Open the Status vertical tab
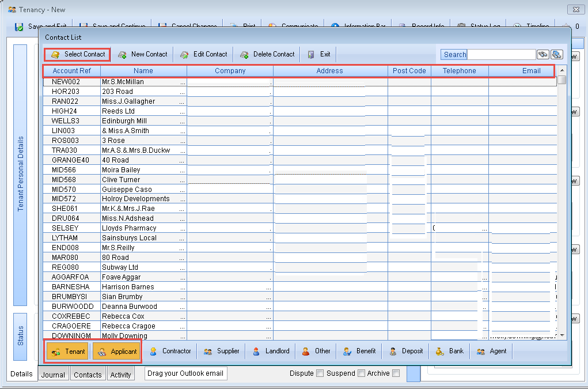The height and width of the screenshot is (389, 588). click(20, 336)
